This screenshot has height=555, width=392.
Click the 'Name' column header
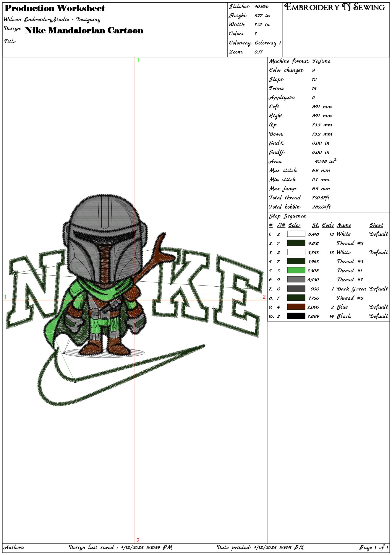(x=344, y=225)
